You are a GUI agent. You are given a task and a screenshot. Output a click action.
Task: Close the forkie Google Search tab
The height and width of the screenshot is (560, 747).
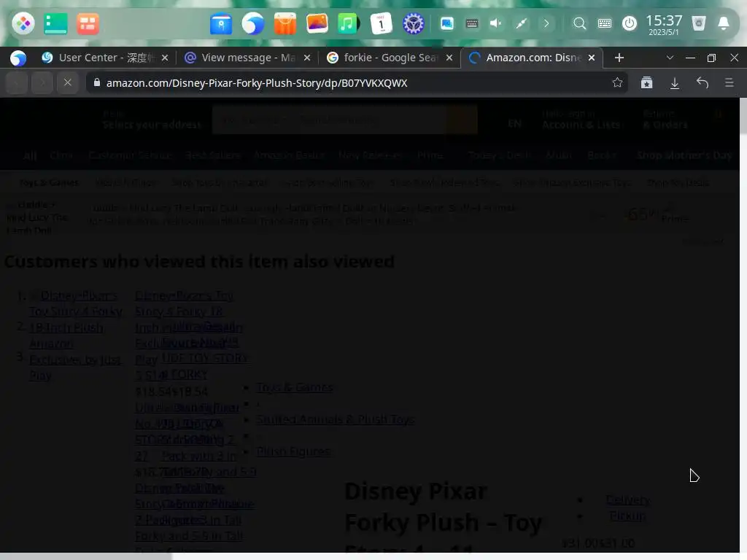pyautogui.click(x=449, y=58)
